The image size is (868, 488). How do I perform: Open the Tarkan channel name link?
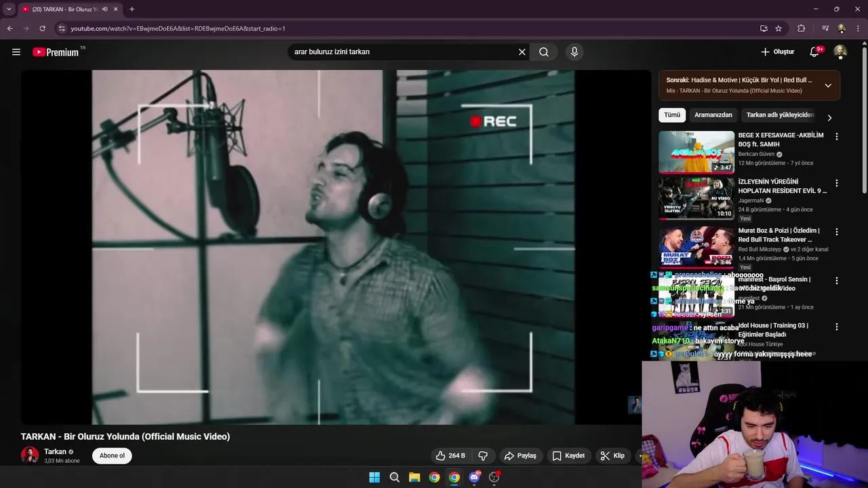pos(55,451)
